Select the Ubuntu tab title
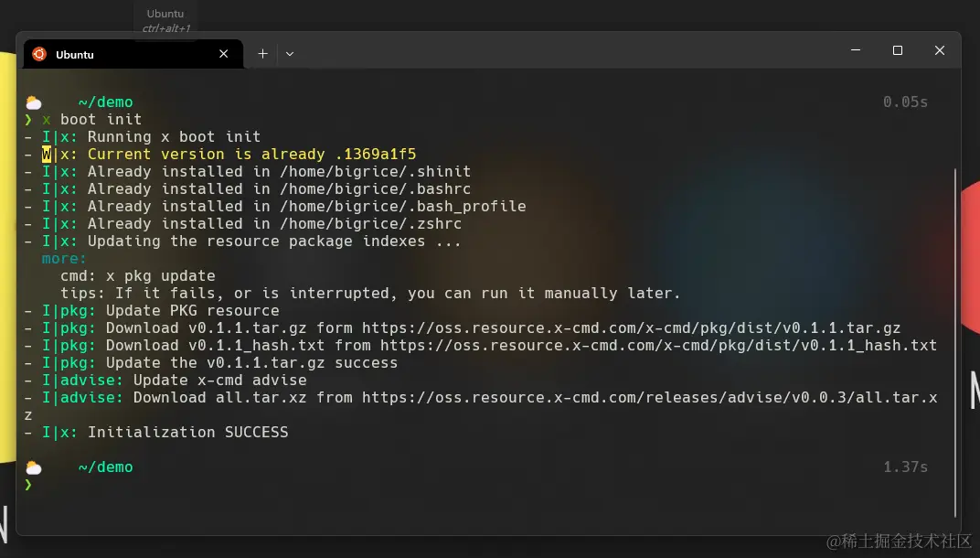The width and height of the screenshot is (980, 558). [x=75, y=55]
